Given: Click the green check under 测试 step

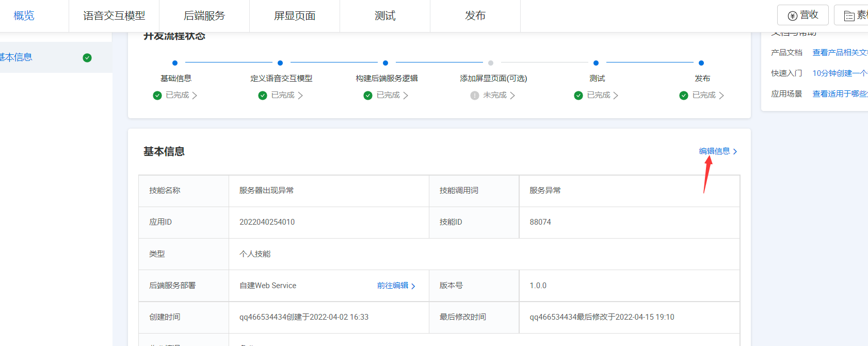Looking at the screenshot, I should point(578,96).
